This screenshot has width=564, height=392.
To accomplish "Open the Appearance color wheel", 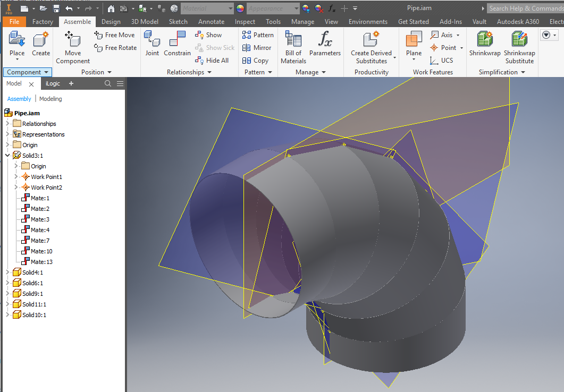I will coord(239,8).
